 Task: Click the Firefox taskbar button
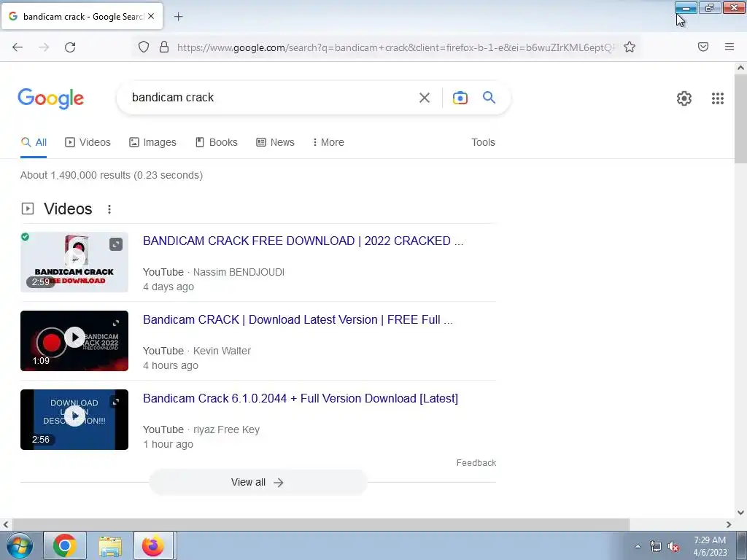[x=153, y=545]
